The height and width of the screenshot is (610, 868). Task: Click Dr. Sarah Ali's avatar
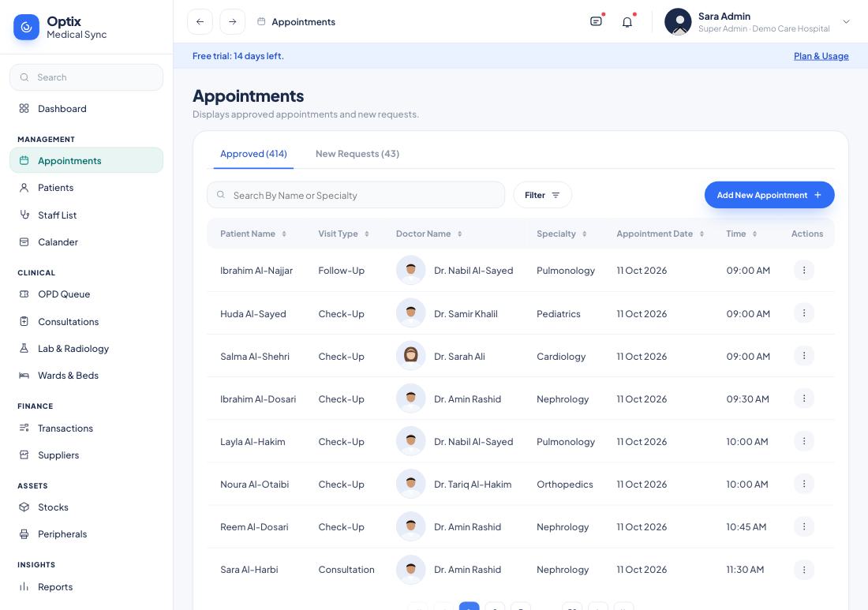411,355
